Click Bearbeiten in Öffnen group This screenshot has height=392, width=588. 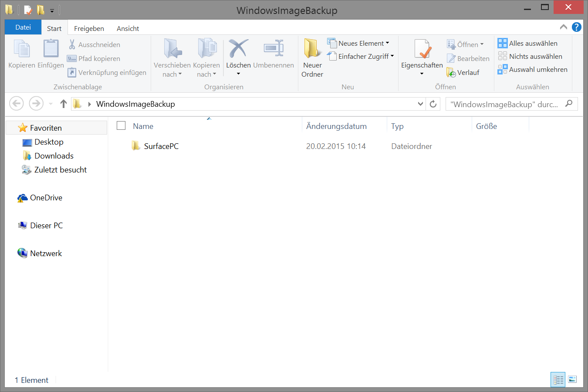468,58
